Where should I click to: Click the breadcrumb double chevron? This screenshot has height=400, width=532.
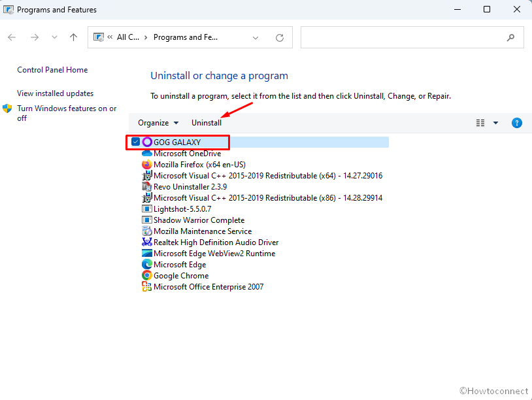(110, 37)
